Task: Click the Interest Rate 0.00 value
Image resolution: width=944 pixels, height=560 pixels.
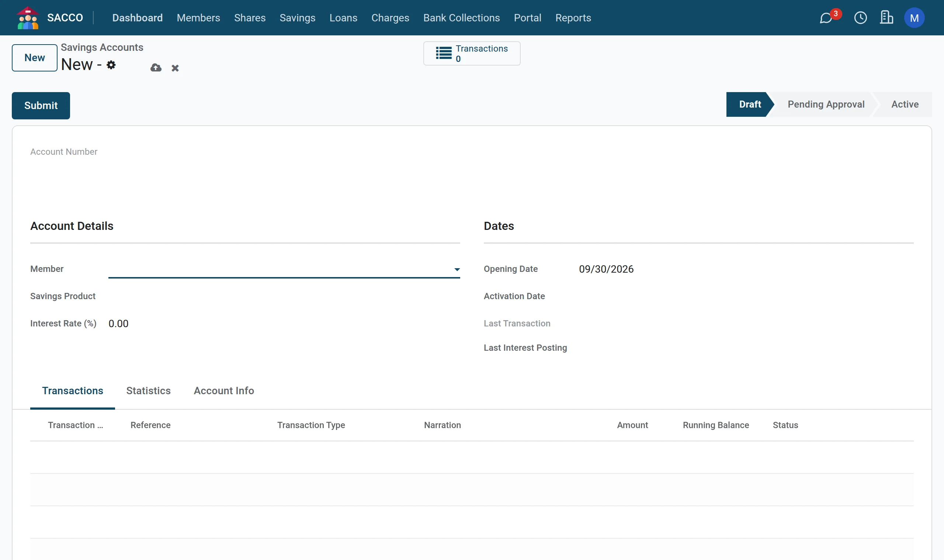Action: pos(118,323)
